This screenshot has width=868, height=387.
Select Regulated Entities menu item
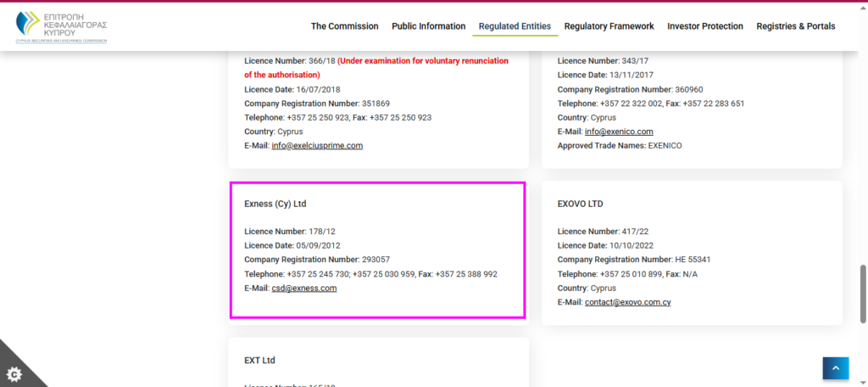point(515,26)
